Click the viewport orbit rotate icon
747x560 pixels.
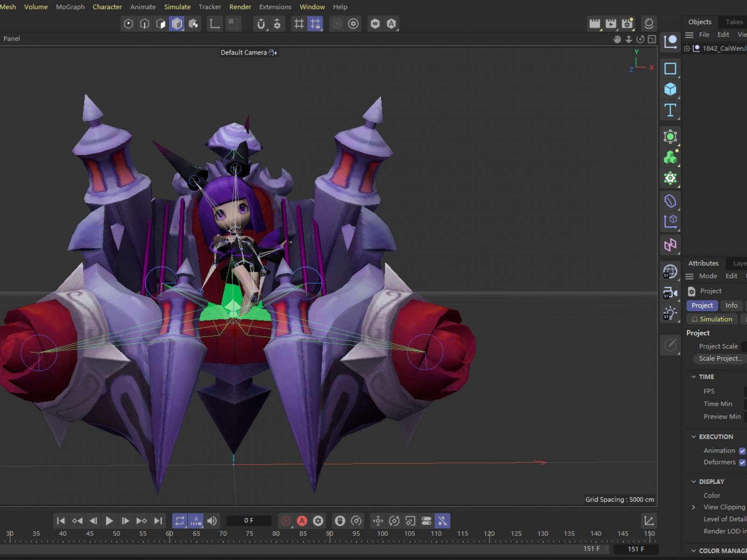(641, 39)
